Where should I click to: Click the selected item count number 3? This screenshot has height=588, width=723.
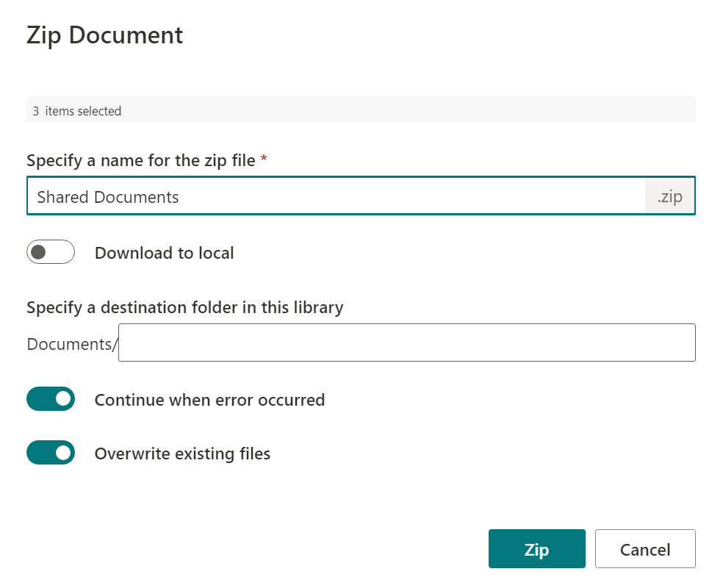(35, 111)
